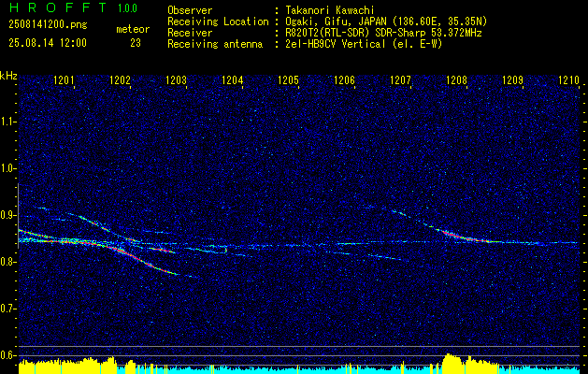Click the date stamp 25.08.14 12:00
The height and width of the screenshot is (374, 588).
[48, 42]
